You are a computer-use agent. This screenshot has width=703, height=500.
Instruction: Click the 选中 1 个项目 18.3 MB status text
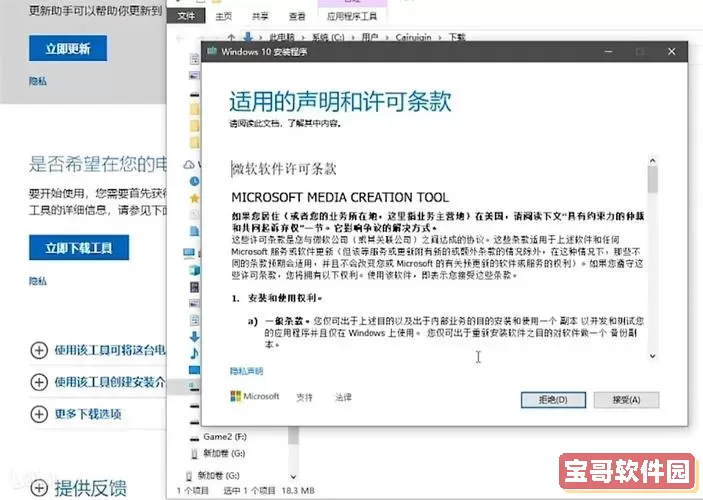click(269, 491)
